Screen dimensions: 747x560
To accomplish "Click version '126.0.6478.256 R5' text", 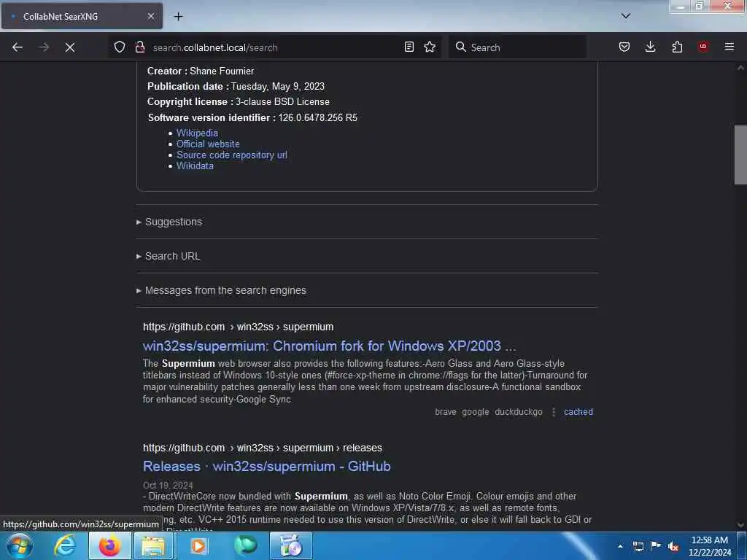I will pyautogui.click(x=318, y=117).
